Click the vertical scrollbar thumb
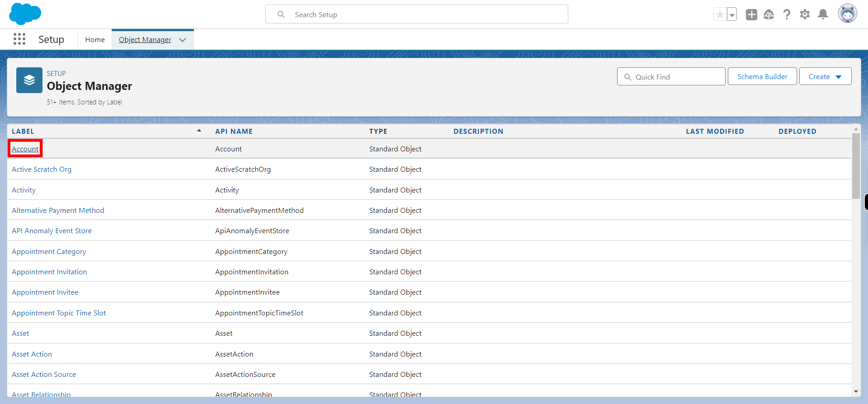This screenshot has height=404, width=868. point(856,166)
